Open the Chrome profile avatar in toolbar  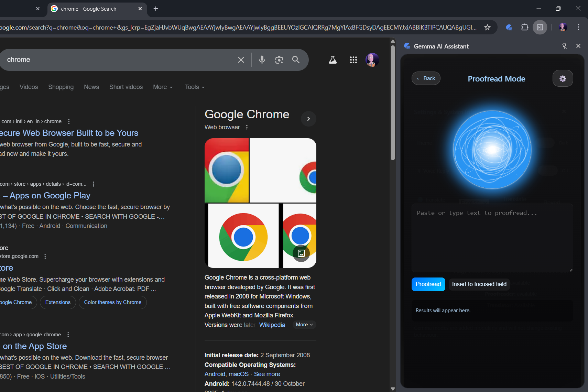click(563, 27)
